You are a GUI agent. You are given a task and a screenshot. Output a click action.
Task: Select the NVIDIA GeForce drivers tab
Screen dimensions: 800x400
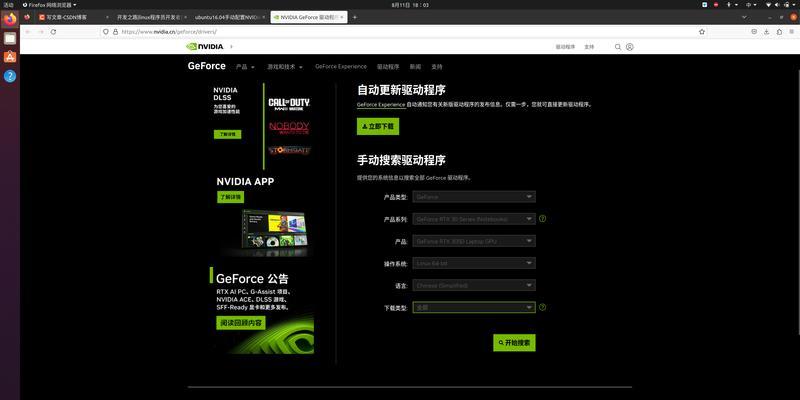click(308, 17)
